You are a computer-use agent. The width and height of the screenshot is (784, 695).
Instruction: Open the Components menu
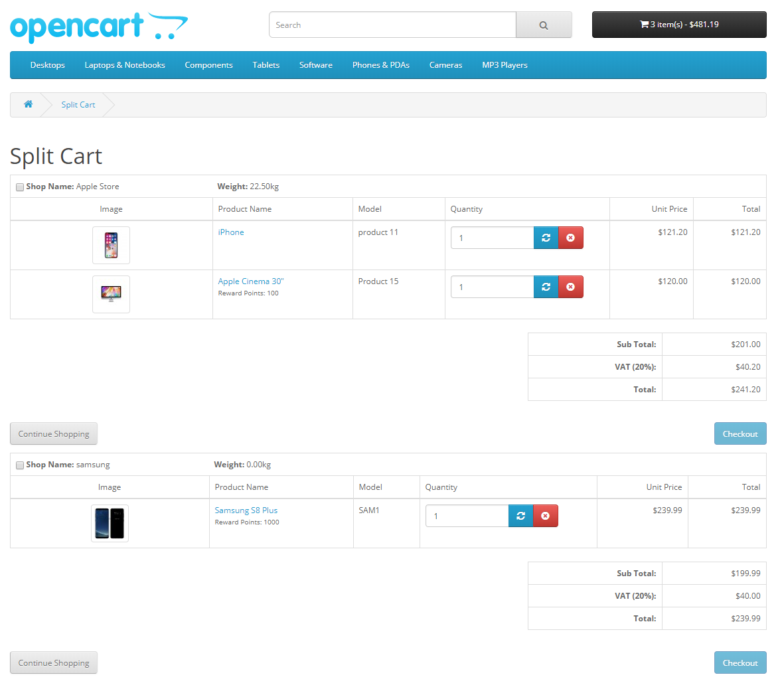208,65
